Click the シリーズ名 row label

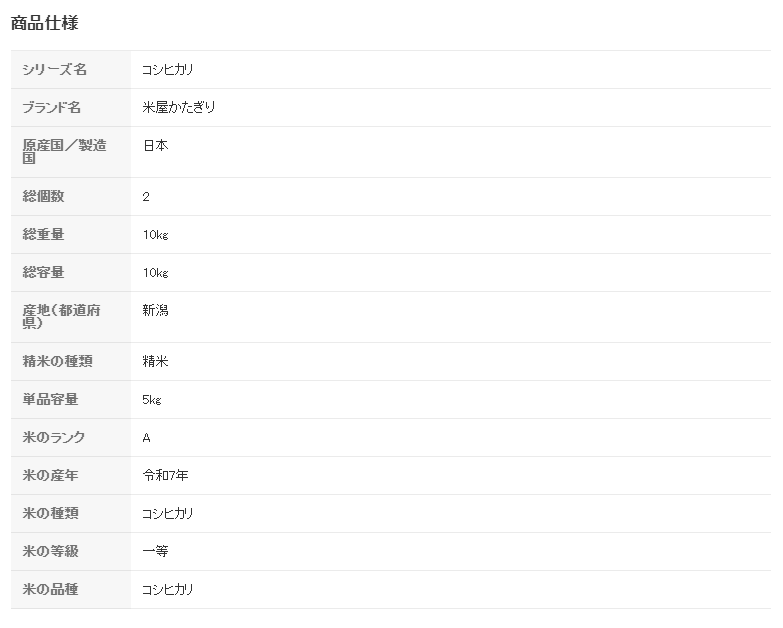tap(55, 70)
